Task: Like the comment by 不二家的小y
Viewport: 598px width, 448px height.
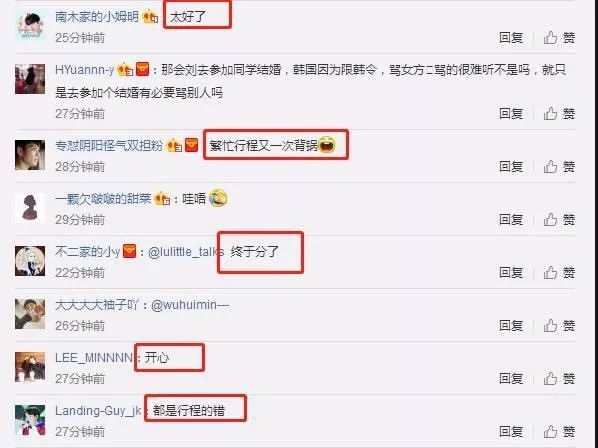Action: [559, 272]
